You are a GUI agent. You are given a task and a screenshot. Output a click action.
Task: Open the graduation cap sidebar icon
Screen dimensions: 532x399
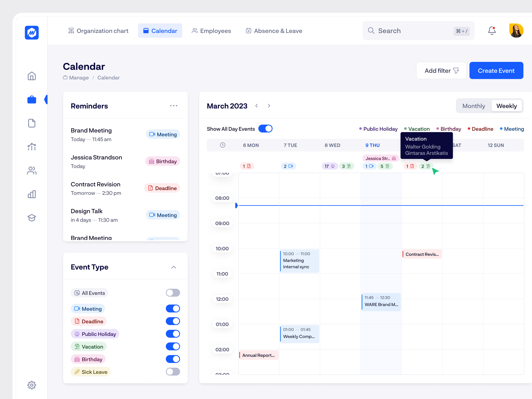32,218
